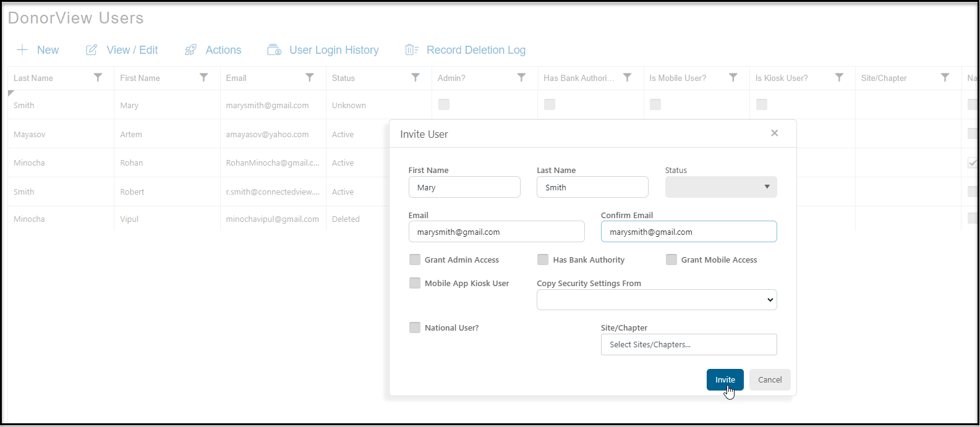Open User Login History label

334,50
